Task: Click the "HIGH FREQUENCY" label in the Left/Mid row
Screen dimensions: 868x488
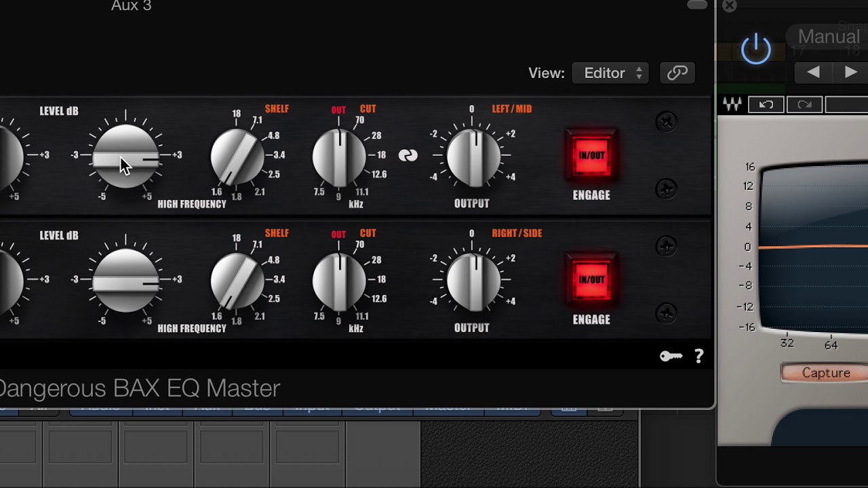Action: coord(192,204)
